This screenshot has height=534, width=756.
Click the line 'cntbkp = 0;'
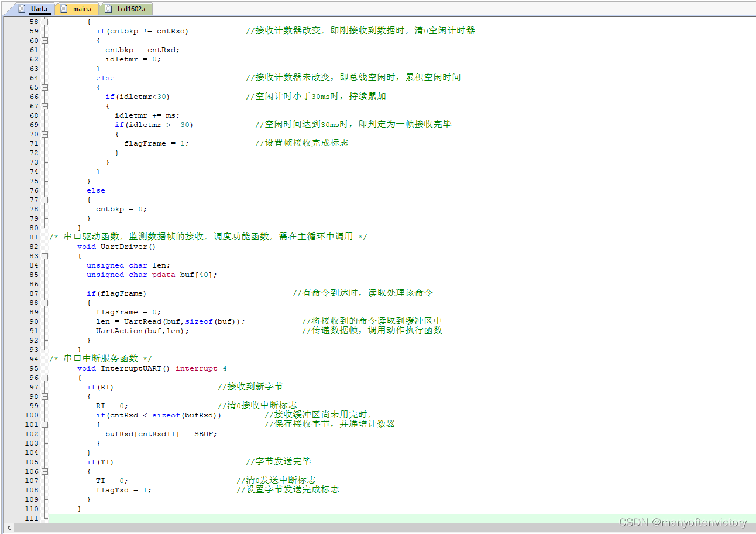(121, 209)
